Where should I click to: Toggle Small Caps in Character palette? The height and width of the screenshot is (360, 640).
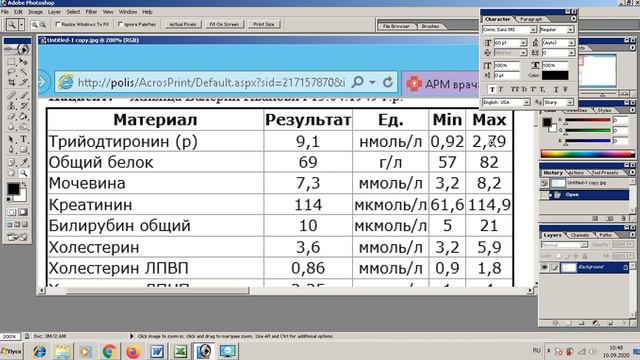[524, 89]
